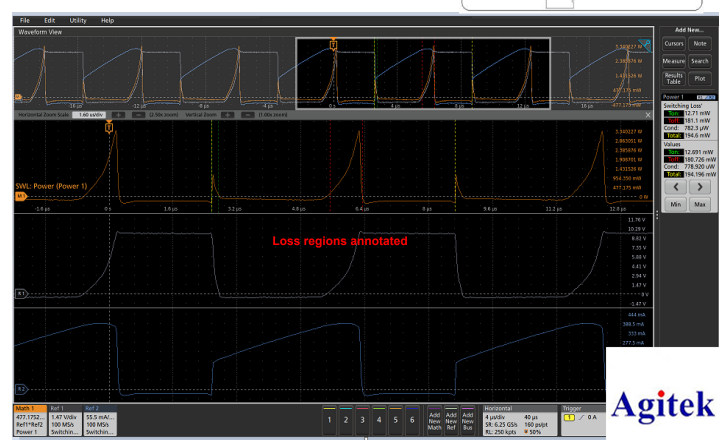The height and width of the screenshot is (447, 727).
Task: Go to next measurement value
Action: 700,187
